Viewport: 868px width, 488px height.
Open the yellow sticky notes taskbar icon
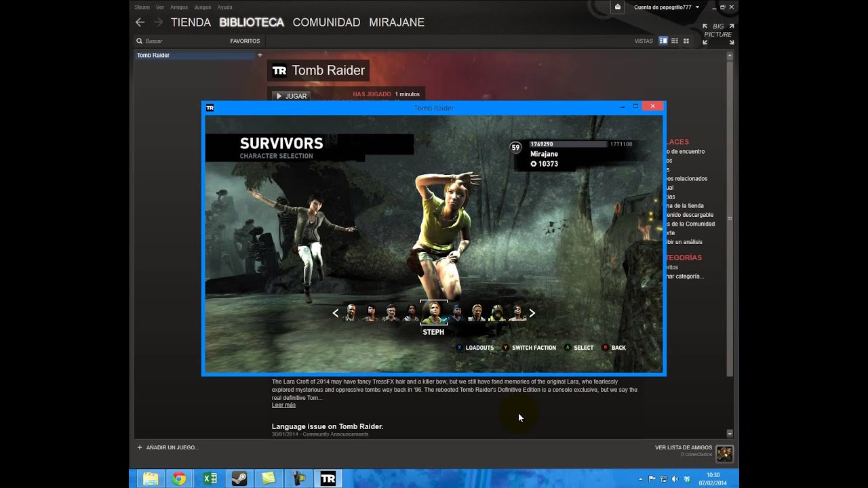[269, 479]
